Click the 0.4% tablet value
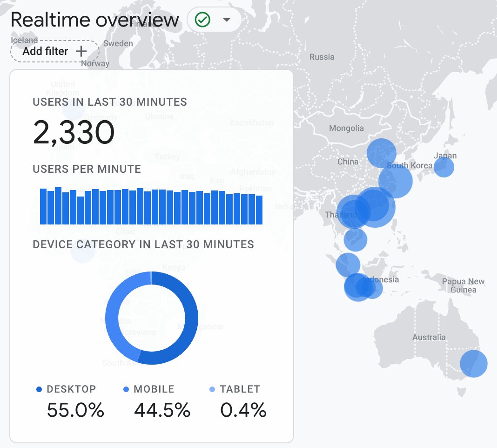Screen dimensions: 497x448 pyautogui.click(x=243, y=410)
